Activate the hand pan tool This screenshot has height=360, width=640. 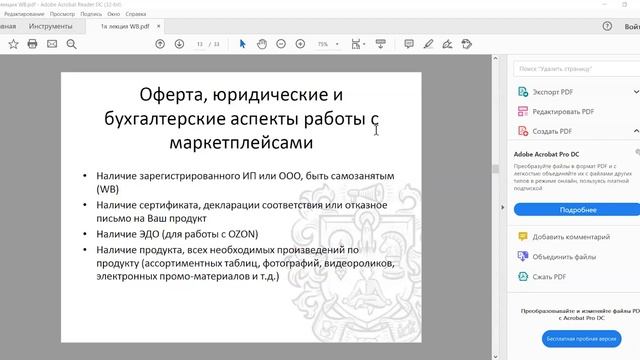pyautogui.click(x=262, y=44)
